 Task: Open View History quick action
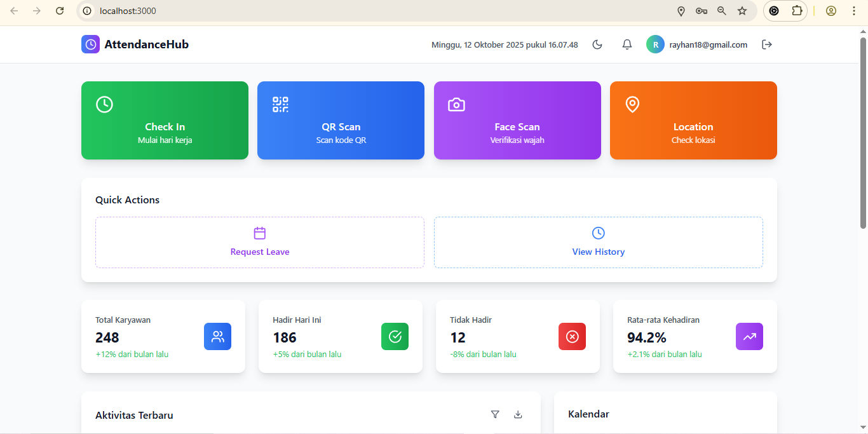(x=598, y=242)
